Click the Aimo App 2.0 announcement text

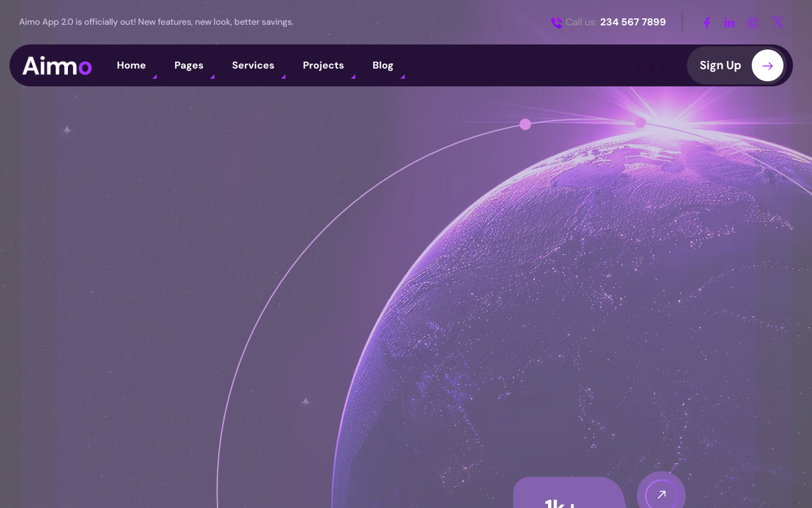(x=156, y=22)
